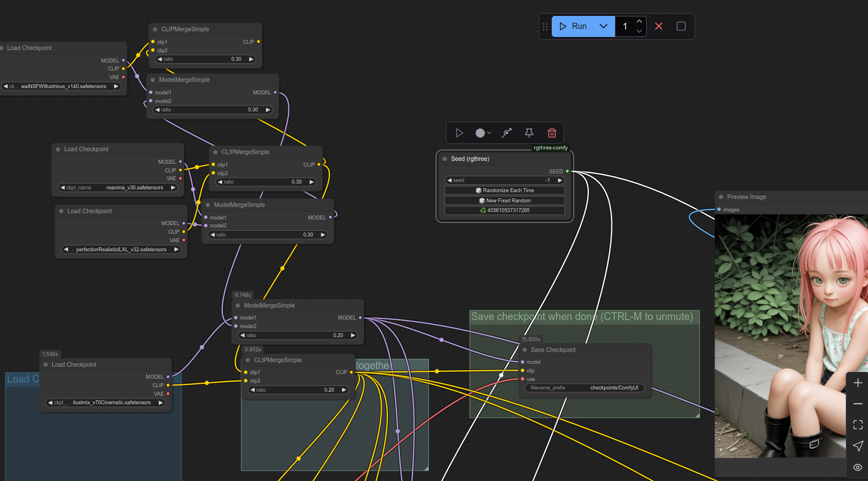
Task: Collapse the ilustmix Load Checkpoint node
Action: [46, 364]
